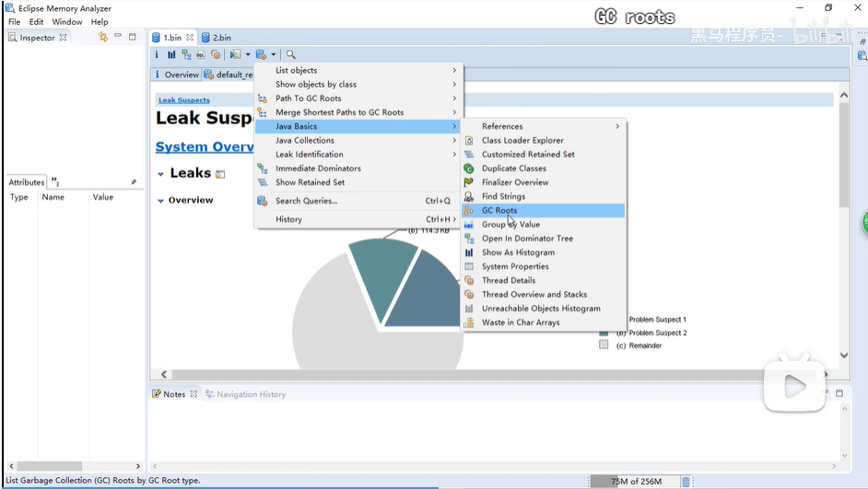Viewport: 868px width, 489px height.
Task: Choose Group by Value entry
Action: (543, 224)
